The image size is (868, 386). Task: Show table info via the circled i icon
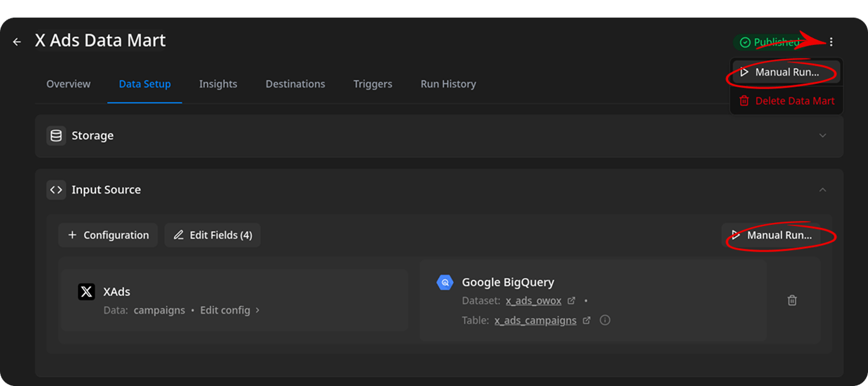click(x=605, y=320)
